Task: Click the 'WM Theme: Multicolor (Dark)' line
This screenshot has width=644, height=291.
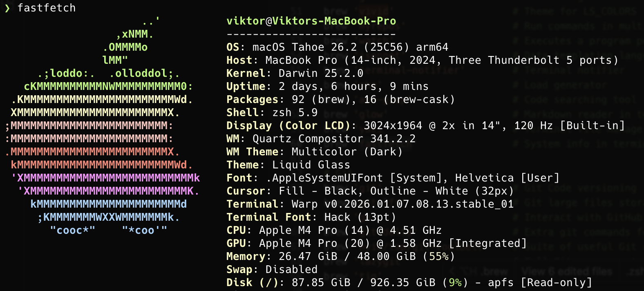Action: point(315,152)
